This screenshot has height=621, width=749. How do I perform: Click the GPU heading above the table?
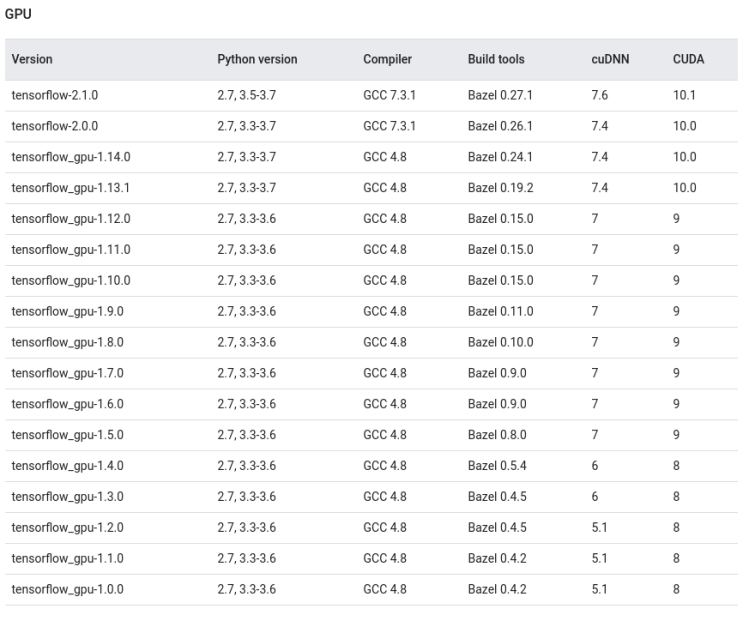pyautogui.click(x=19, y=16)
